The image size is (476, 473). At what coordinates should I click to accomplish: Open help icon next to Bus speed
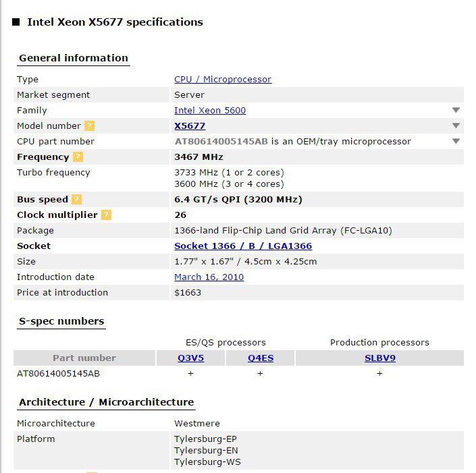pyautogui.click(x=76, y=199)
